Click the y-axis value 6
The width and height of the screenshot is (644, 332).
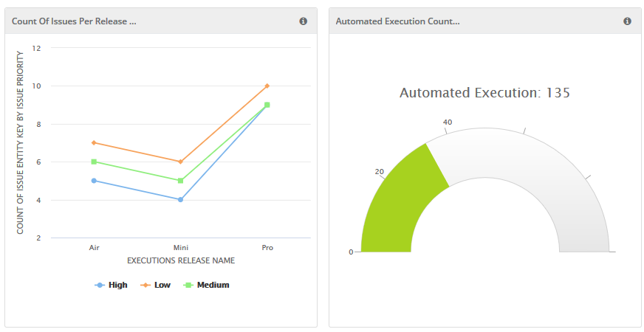[x=39, y=162]
